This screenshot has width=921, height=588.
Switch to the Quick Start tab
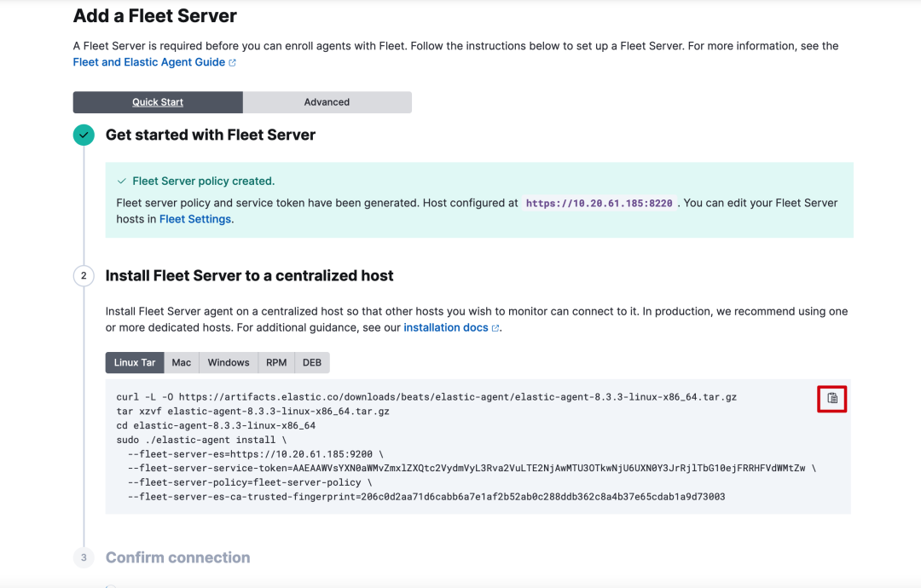[158, 102]
